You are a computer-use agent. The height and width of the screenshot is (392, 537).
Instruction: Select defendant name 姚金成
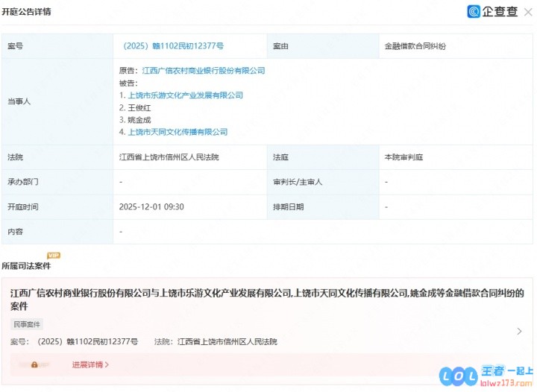click(x=139, y=120)
